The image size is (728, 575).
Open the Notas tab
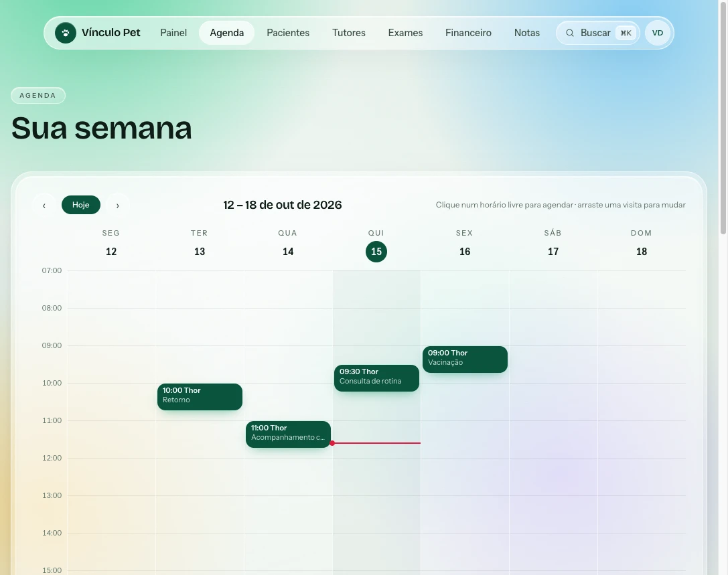pyautogui.click(x=527, y=33)
